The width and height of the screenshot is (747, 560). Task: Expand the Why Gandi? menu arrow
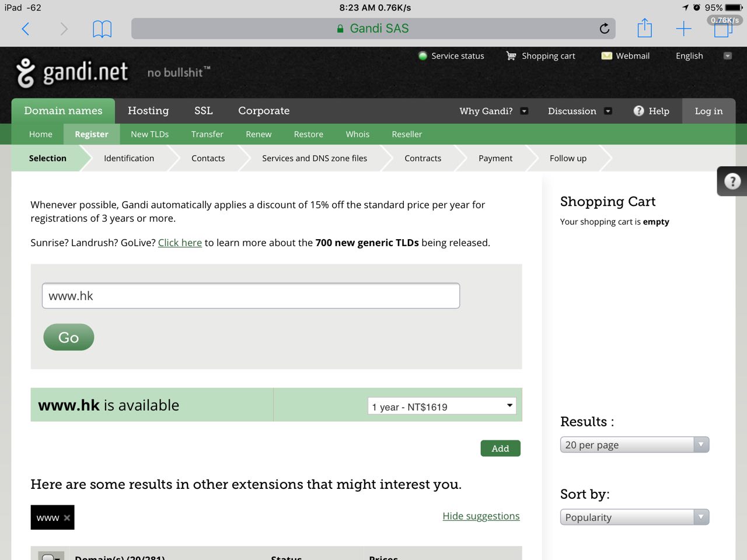point(524,111)
